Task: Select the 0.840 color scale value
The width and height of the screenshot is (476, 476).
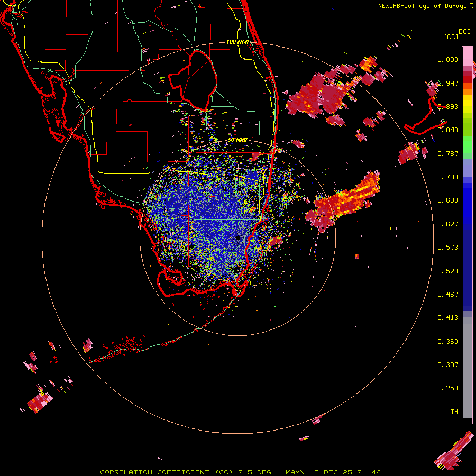Action: [x=448, y=130]
